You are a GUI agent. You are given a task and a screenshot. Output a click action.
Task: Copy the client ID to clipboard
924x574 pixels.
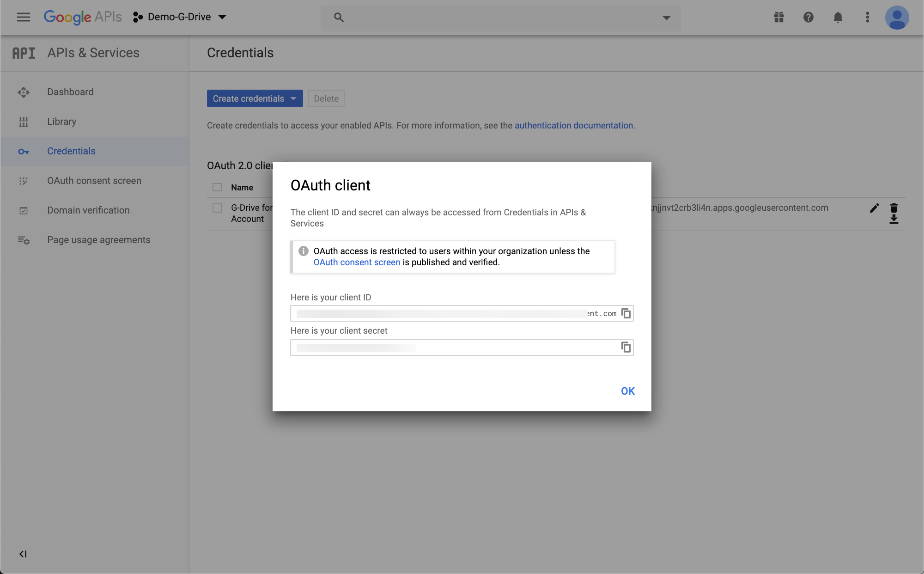tap(626, 313)
